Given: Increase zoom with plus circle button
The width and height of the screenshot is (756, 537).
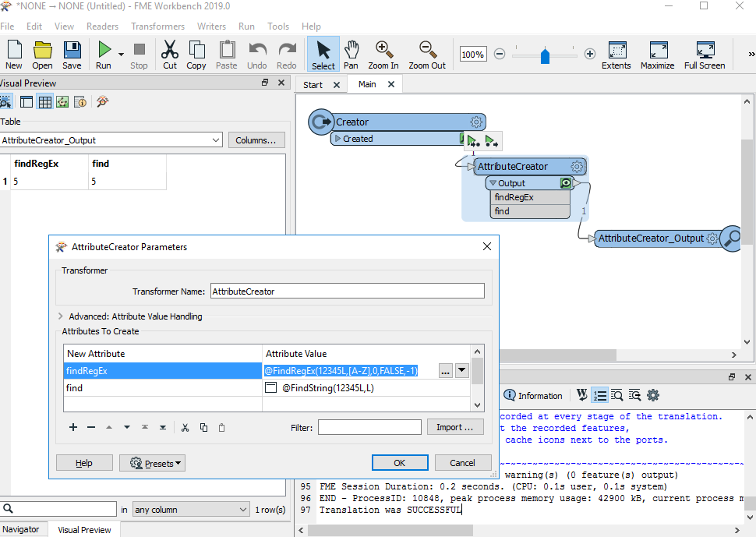Looking at the screenshot, I should 590,54.
